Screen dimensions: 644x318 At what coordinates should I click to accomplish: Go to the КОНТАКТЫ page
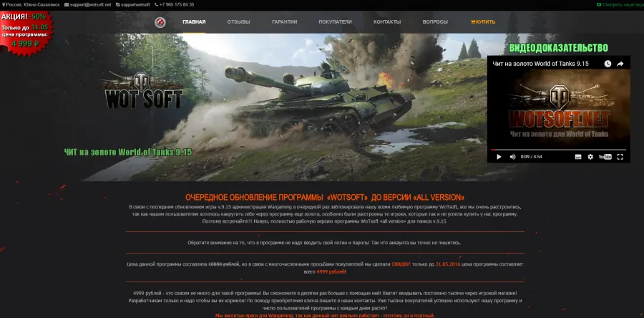point(387,22)
